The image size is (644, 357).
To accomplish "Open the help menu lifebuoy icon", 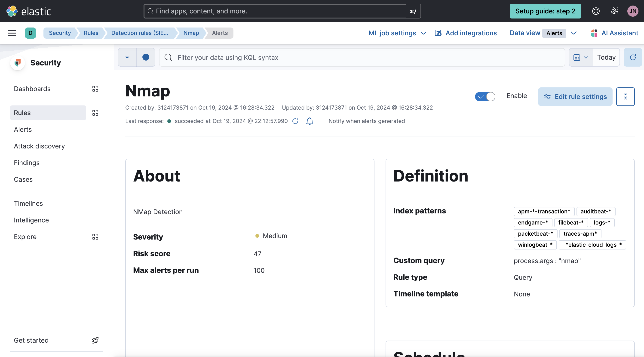I will 596,11.
